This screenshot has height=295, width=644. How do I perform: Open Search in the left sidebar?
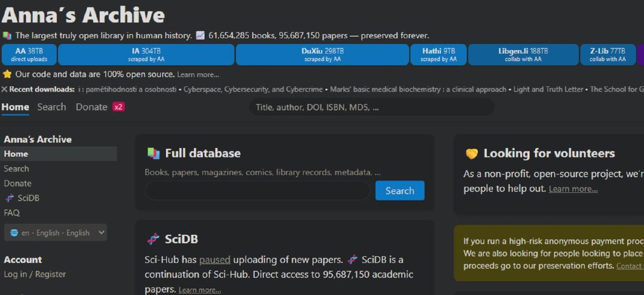16,169
